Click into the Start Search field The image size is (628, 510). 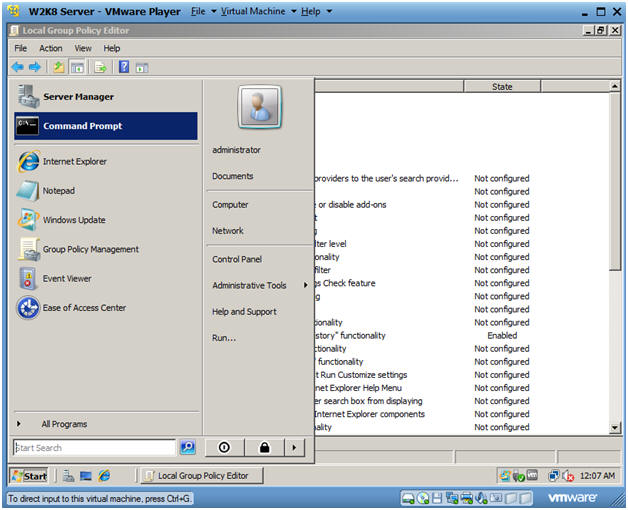[x=95, y=448]
